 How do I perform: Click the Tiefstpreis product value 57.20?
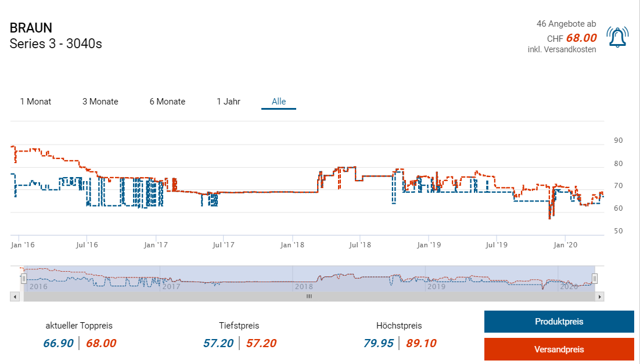pyautogui.click(x=219, y=343)
